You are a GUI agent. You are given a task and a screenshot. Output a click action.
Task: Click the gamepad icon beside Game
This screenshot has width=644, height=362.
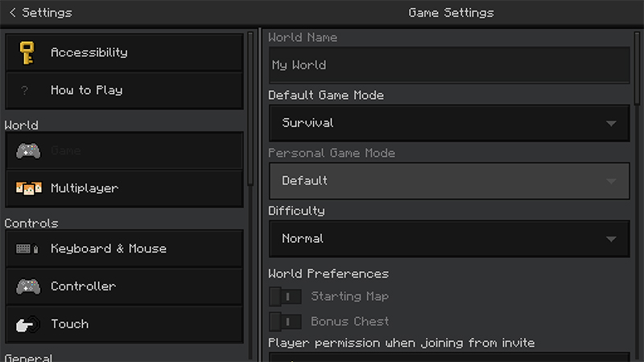coord(28,150)
